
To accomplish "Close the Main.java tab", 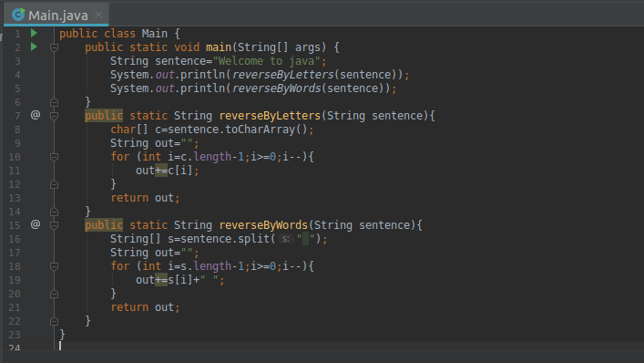I will click(x=98, y=15).
